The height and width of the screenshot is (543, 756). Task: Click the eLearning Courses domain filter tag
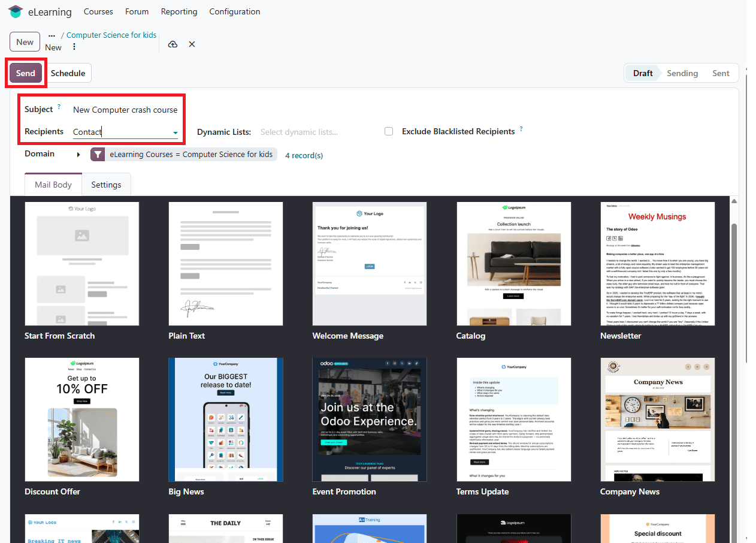184,155
